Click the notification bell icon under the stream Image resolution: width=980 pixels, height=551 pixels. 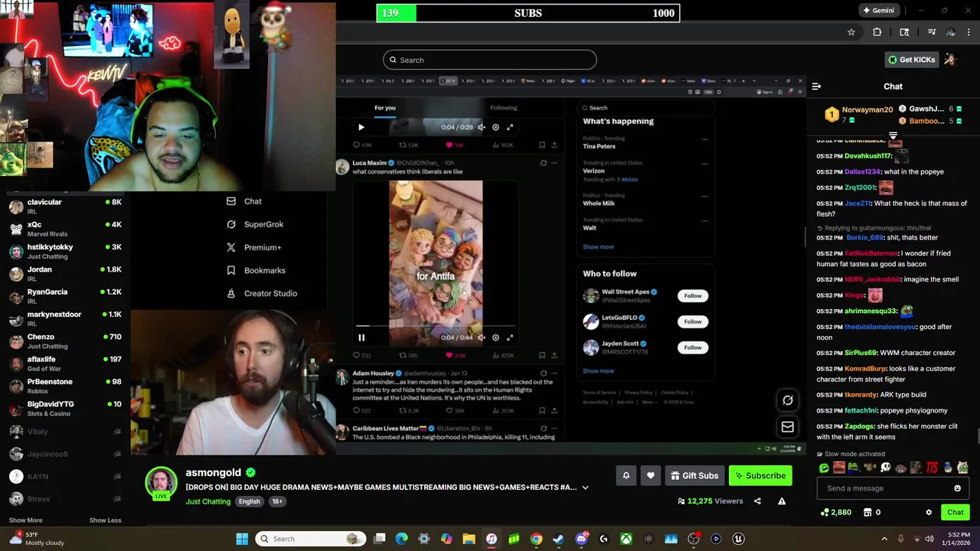pos(626,475)
